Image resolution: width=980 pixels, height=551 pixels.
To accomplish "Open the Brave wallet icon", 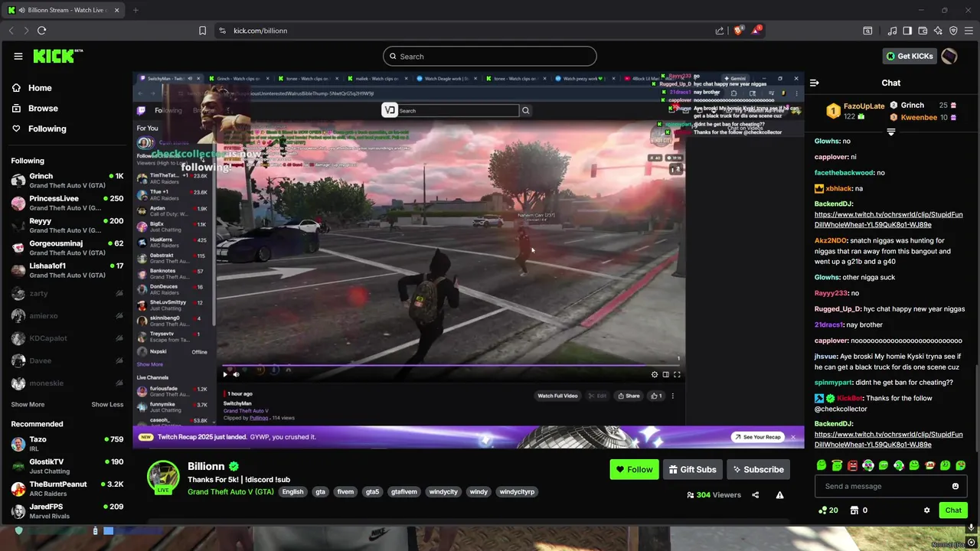I will (923, 31).
